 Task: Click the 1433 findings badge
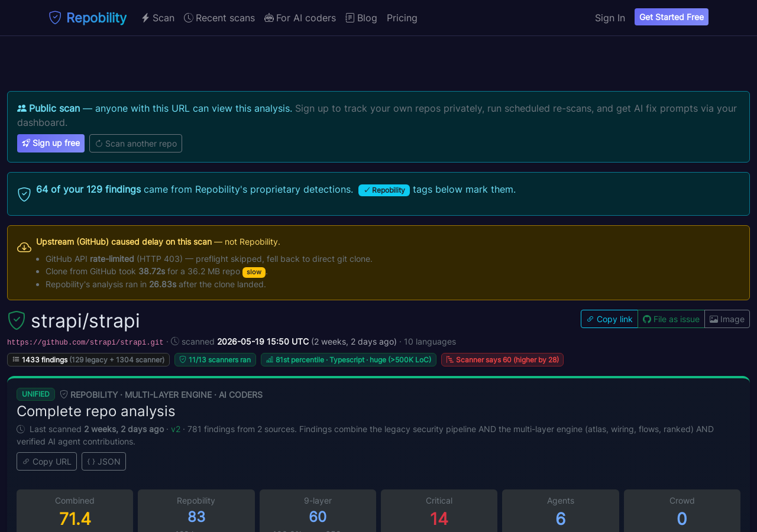[88, 359]
